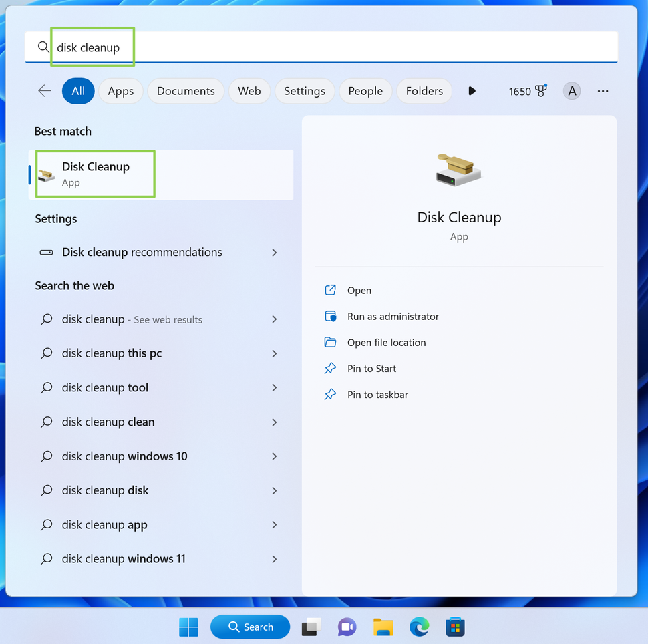Click magnifier icon beside disk cleanup disk
This screenshot has width=648, height=644.
coord(46,490)
